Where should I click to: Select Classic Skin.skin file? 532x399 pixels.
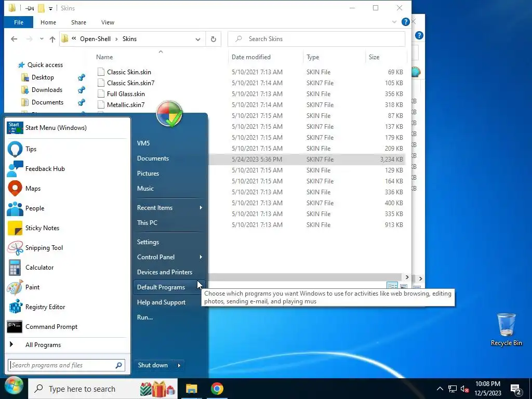coord(129,72)
